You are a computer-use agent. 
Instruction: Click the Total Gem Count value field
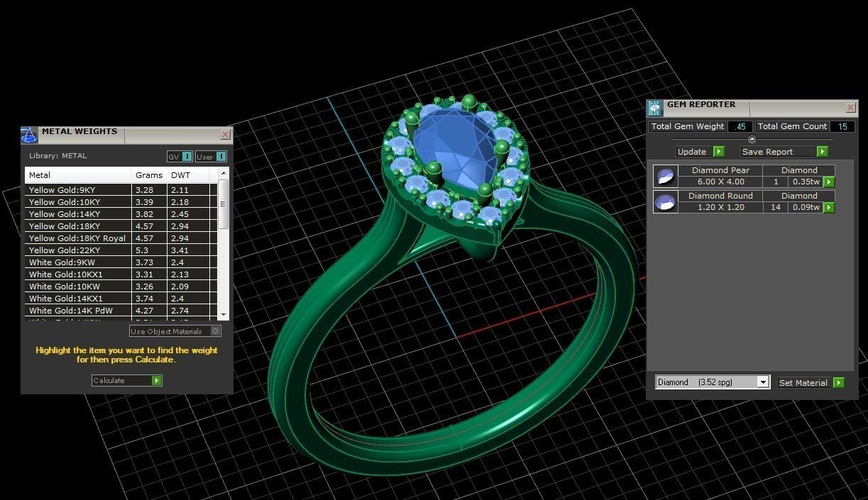[x=842, y=126]
